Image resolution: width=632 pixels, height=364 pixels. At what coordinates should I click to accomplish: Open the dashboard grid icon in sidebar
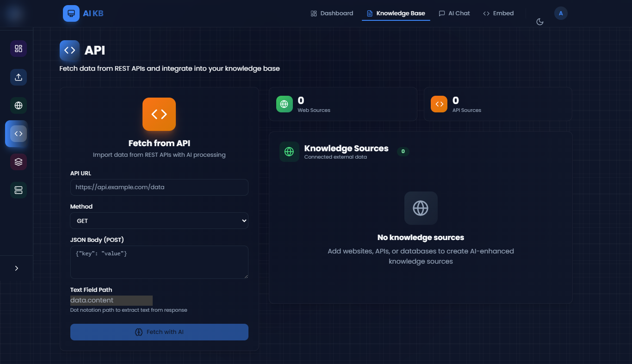click(19, 49)
